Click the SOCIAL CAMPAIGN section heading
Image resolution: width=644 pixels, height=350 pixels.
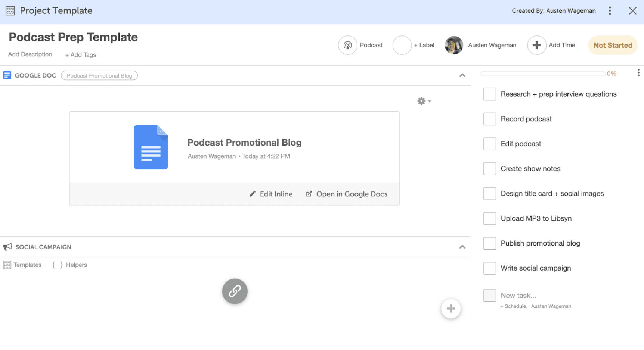click(43, 247)
